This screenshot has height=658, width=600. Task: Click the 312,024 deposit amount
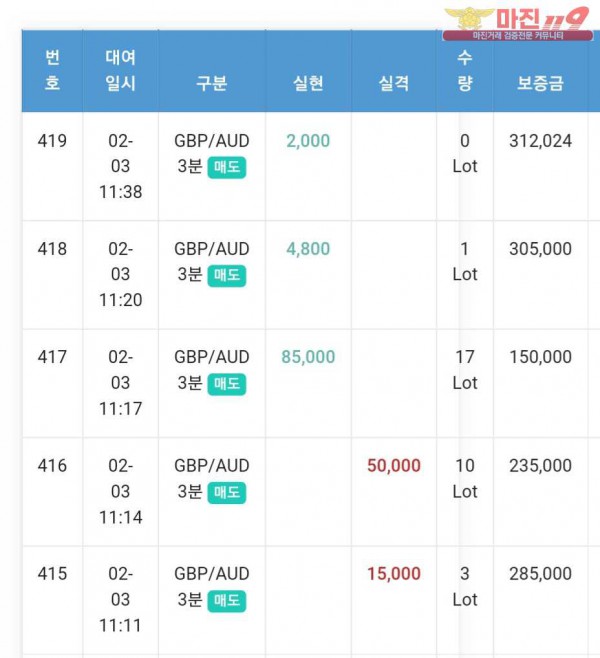coord(541,141)
